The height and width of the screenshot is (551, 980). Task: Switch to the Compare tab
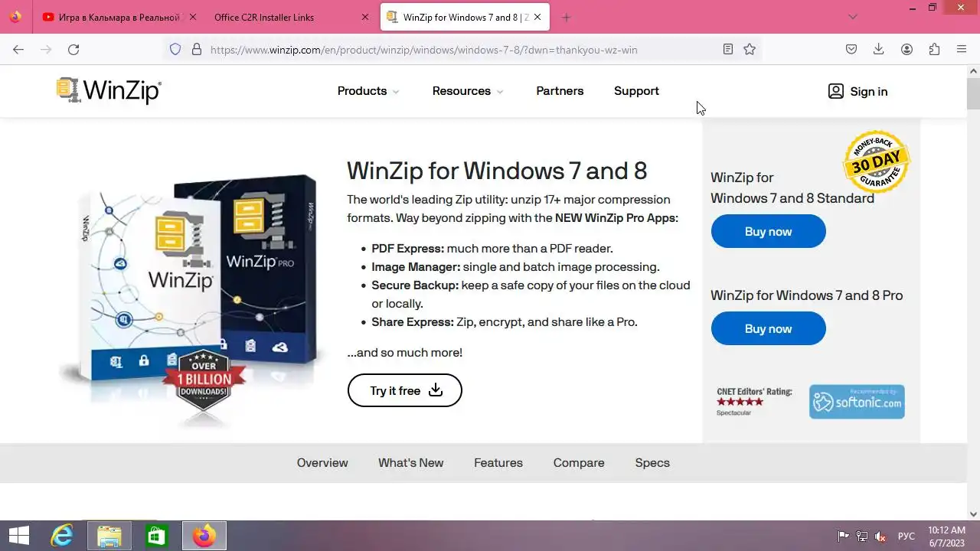click(x=579, y=463)
